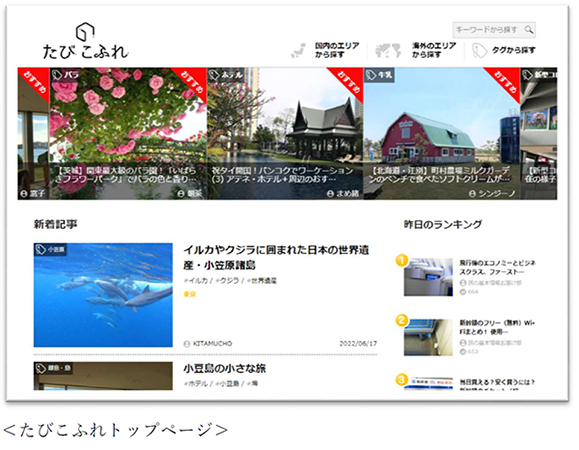Open the dolphin article thumbnail
The height and width of the screenshot is (450, 579).
tap(103, 295)
